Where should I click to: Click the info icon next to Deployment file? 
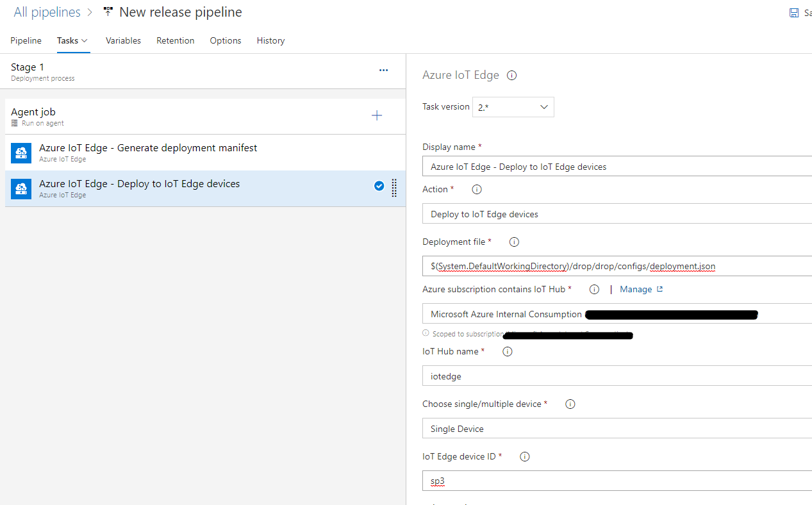(x=513, y=241)
